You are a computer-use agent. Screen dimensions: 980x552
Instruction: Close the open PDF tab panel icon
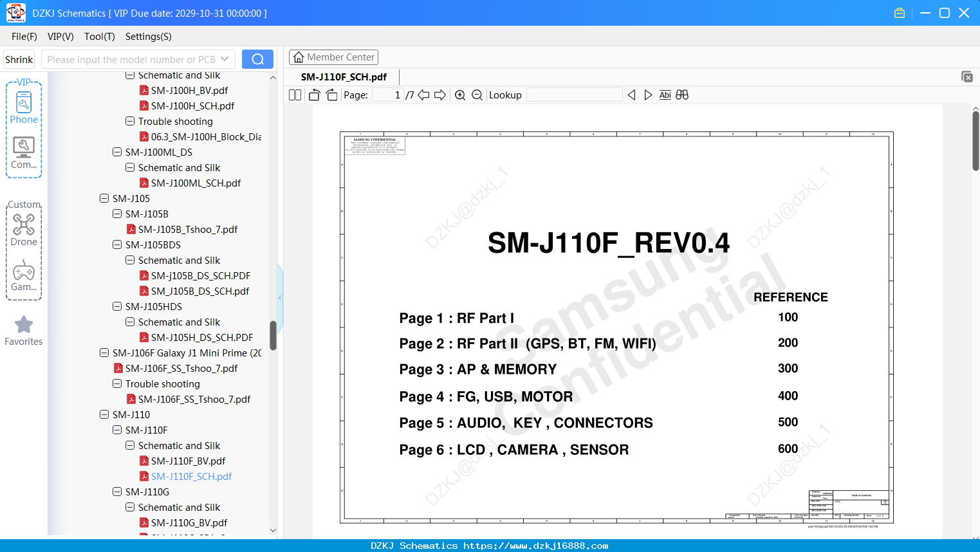(967, 77)
